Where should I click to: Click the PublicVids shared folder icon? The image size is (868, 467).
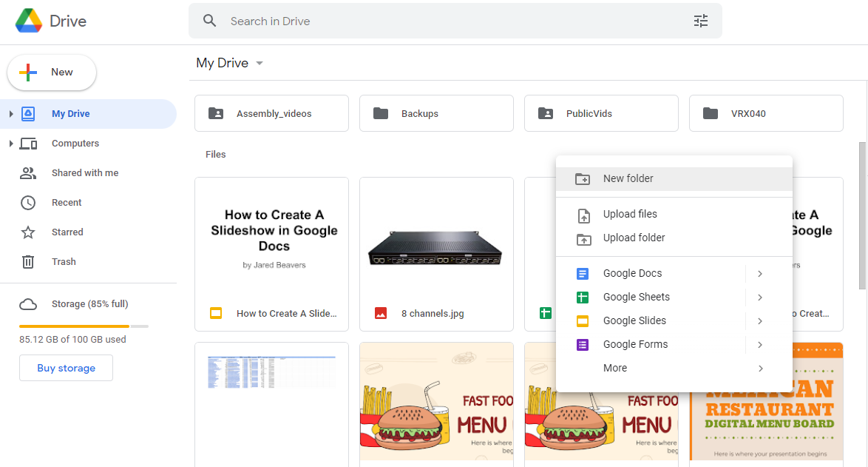[x=546, y=113]
